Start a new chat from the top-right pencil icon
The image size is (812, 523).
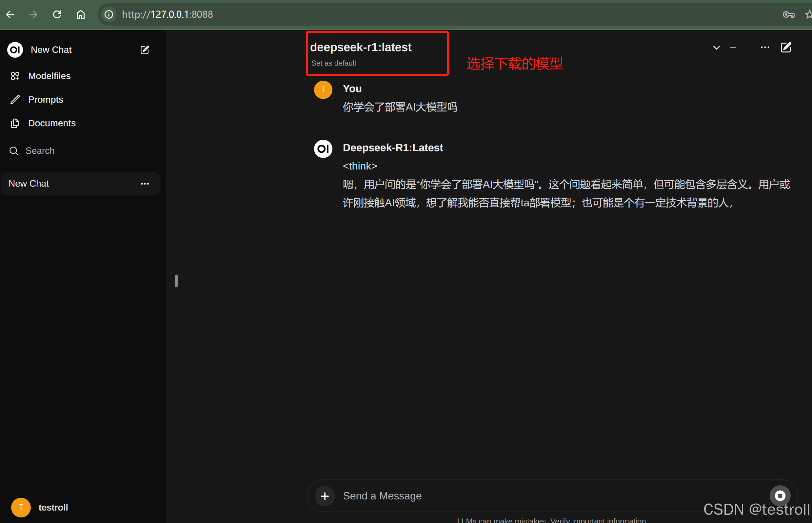(x=786, y=48)
